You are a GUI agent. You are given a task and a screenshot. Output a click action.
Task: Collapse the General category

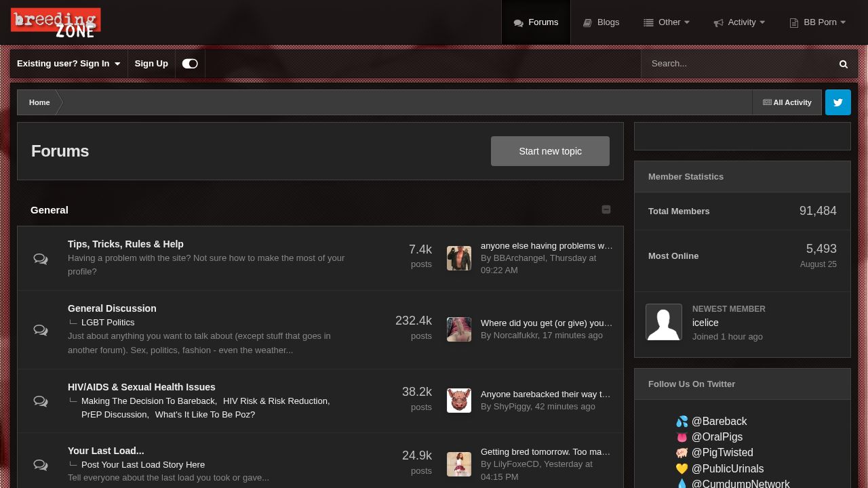(606, 209)
